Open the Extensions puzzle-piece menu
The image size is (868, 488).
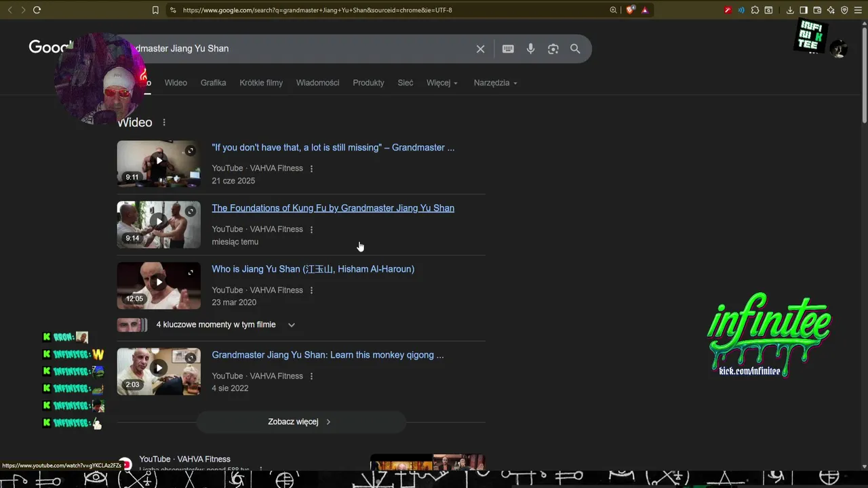click(x=755, y=10)
